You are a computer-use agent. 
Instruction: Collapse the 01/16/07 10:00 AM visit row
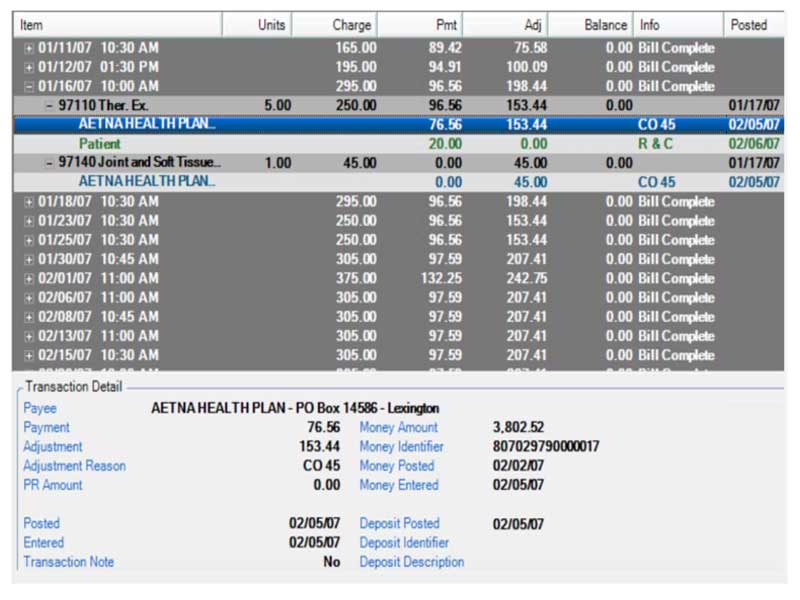(29, 87)
